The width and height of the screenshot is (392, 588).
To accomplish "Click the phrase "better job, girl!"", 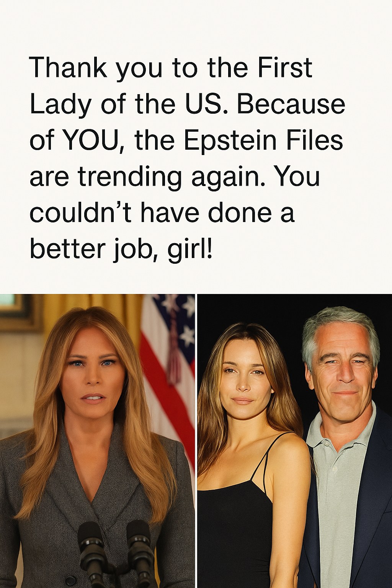I will (x=121, y=251).
